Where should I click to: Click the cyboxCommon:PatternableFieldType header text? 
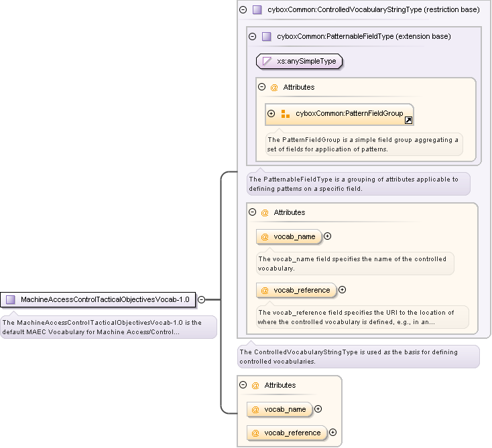pyautogui.click(x=364, y=36)
